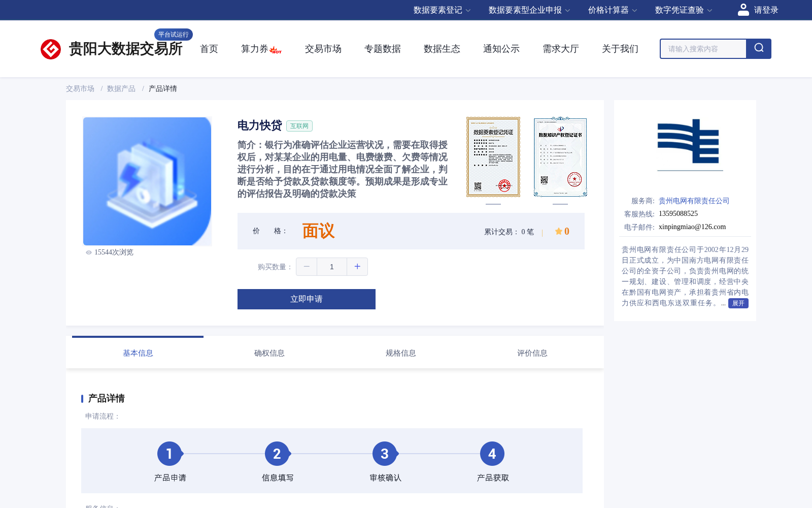Screen dimensions: 812x508
Task: Click the 电力快贷 product title
Action: pyautogui.click(x=260, y=125)
